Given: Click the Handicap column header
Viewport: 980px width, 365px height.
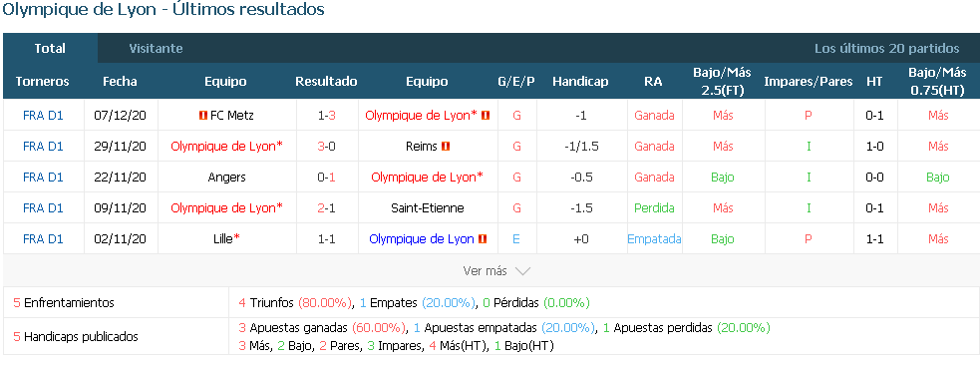Looking at the screenshot, I should coord(580,81).
